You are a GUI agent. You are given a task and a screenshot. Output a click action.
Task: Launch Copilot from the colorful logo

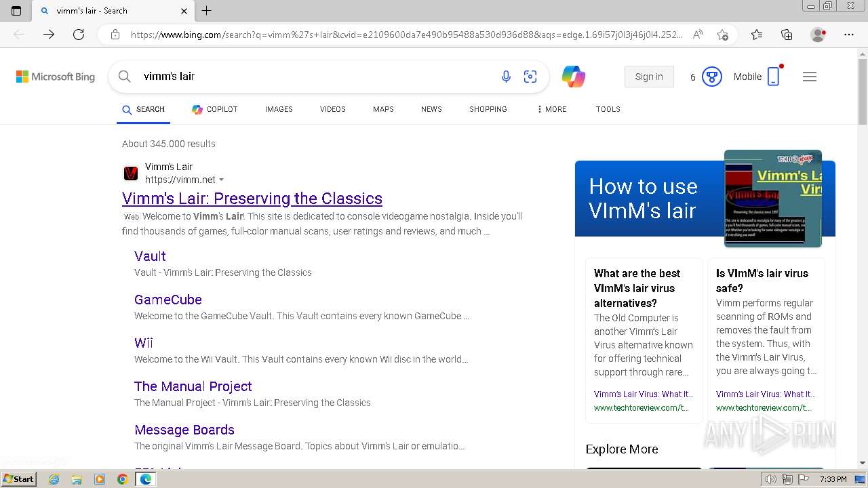pyautogui.click(x=574, y=77)
